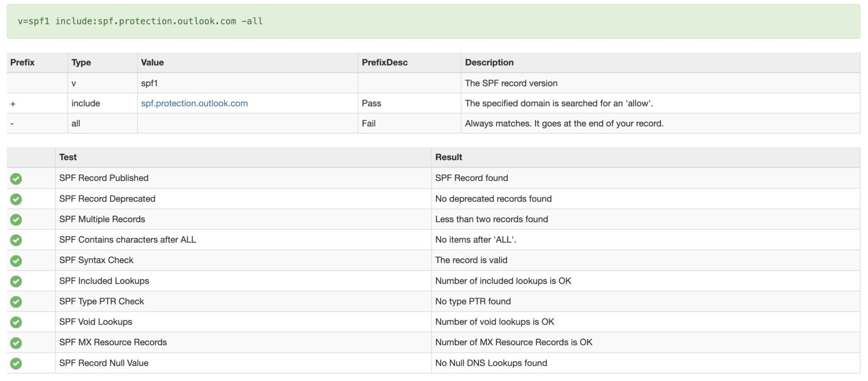This screenshot has height=381, width=868.
Task: Click the Result column header
Action: [448, 157]
